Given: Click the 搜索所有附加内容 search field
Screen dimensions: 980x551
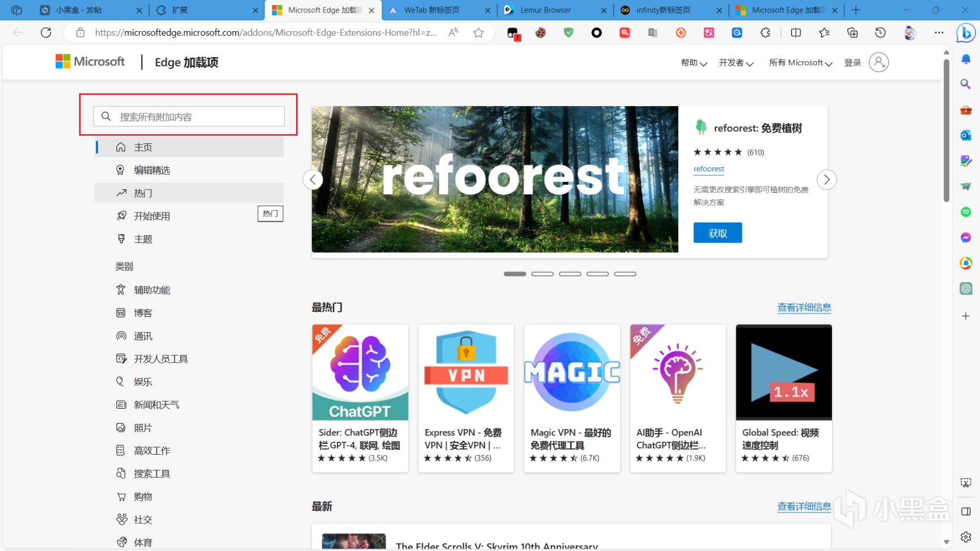Looking at the screenshot, I should pos(189,116).
